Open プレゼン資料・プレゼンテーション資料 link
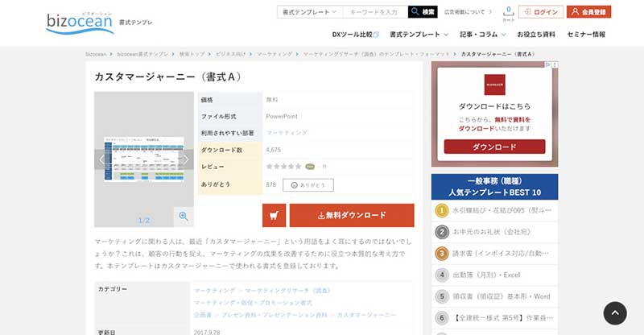 [275, 315]
